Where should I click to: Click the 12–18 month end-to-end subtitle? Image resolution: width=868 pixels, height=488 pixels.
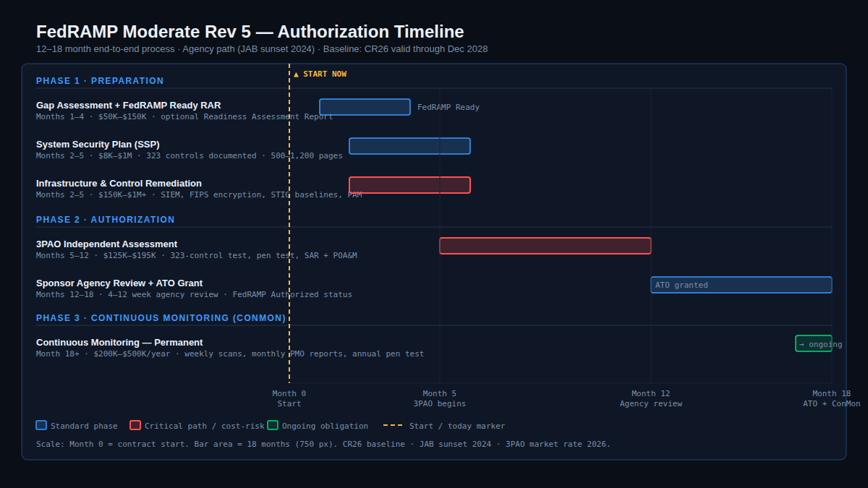pos(262,49)
